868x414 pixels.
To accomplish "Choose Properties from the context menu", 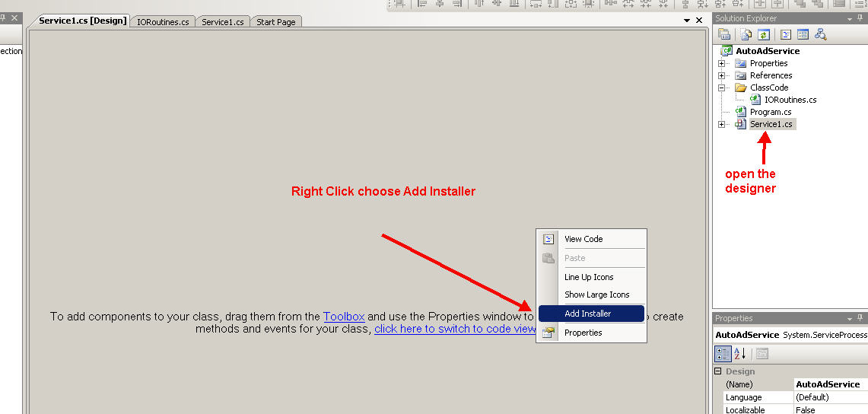I will click(x=591, y=333).
